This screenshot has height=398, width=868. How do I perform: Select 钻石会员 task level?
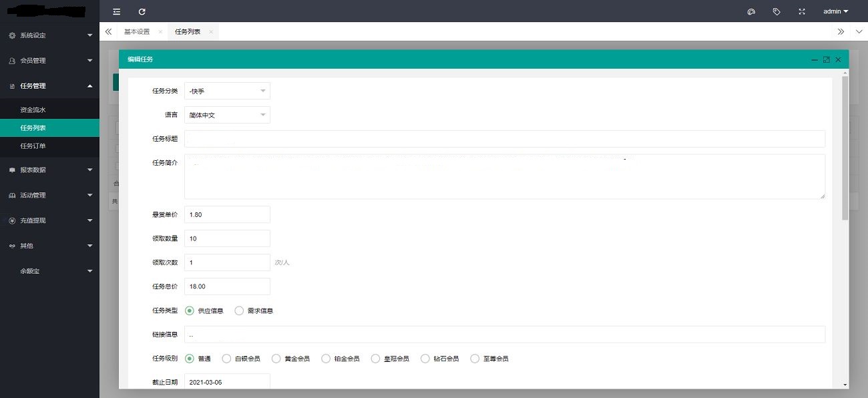coord(440,359)
